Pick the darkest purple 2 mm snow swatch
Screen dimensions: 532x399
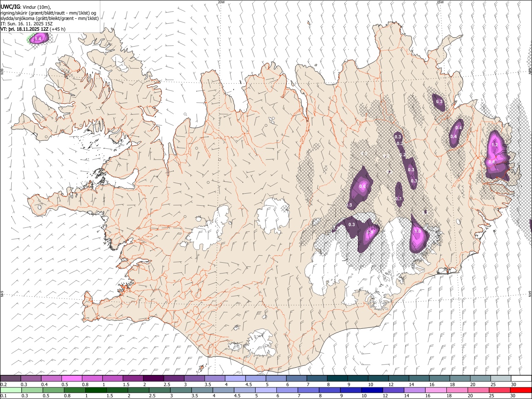[153, 378]
